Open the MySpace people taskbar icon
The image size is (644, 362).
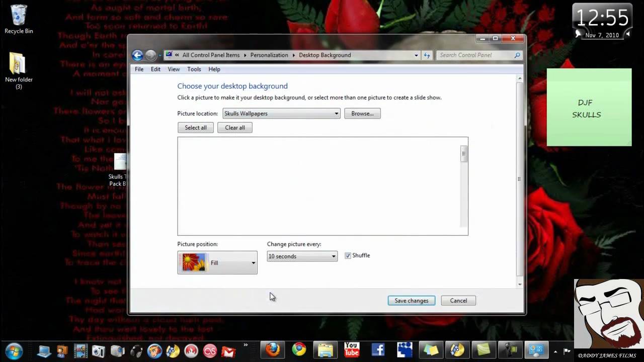[x=405, y=350]
